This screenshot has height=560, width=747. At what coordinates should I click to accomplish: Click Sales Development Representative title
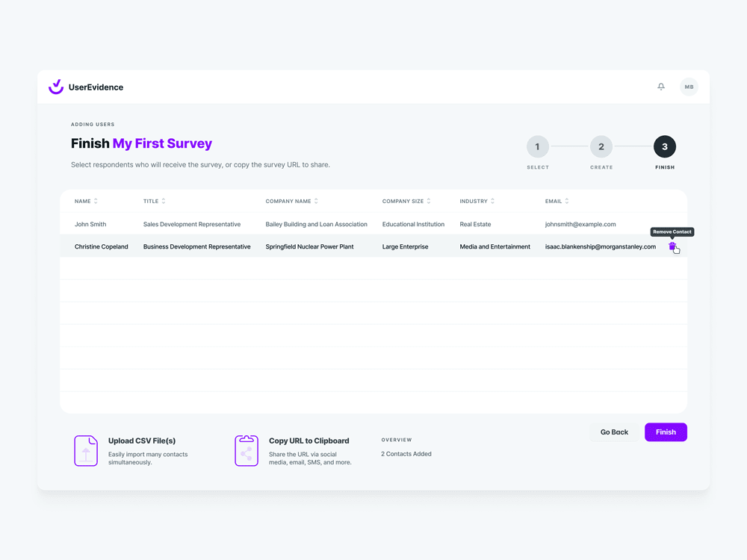192,224
